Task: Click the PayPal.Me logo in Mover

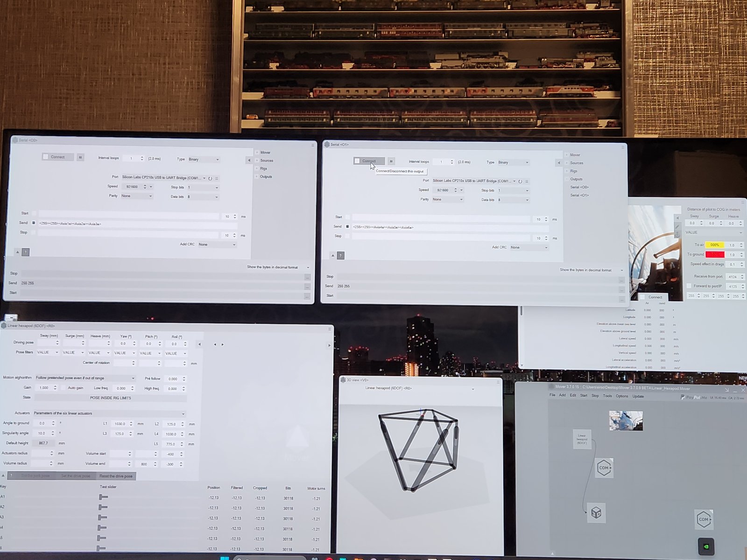Action: 694,397
